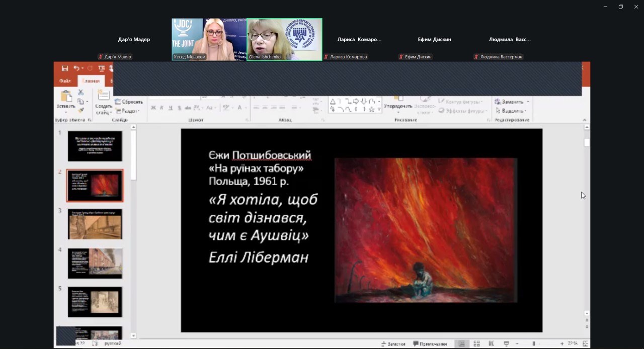Start slideshow from status bar icon
This screenshot has height=349, width=644.
coord(506,343)
